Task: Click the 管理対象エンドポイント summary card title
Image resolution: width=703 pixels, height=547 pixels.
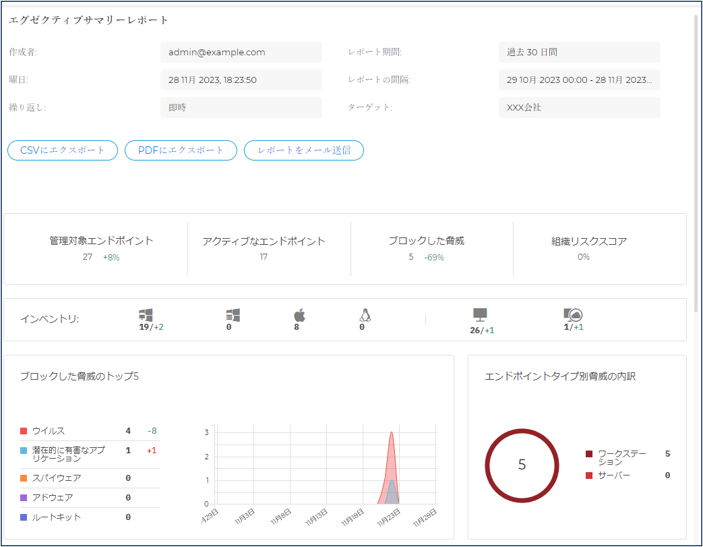Action: pos(101,241)
